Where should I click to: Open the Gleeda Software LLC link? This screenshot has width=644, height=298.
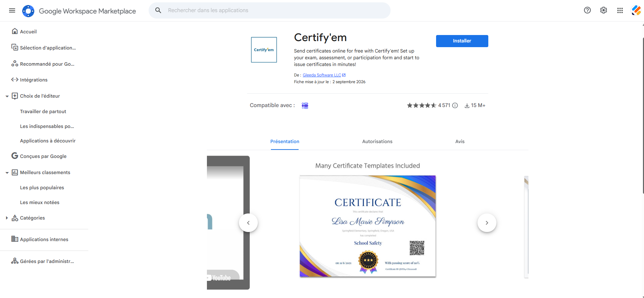coord(322,75)
